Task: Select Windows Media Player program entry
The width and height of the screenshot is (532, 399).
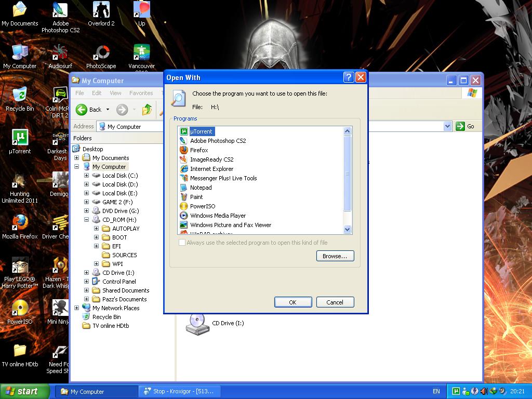Action: tap(212, 216)
